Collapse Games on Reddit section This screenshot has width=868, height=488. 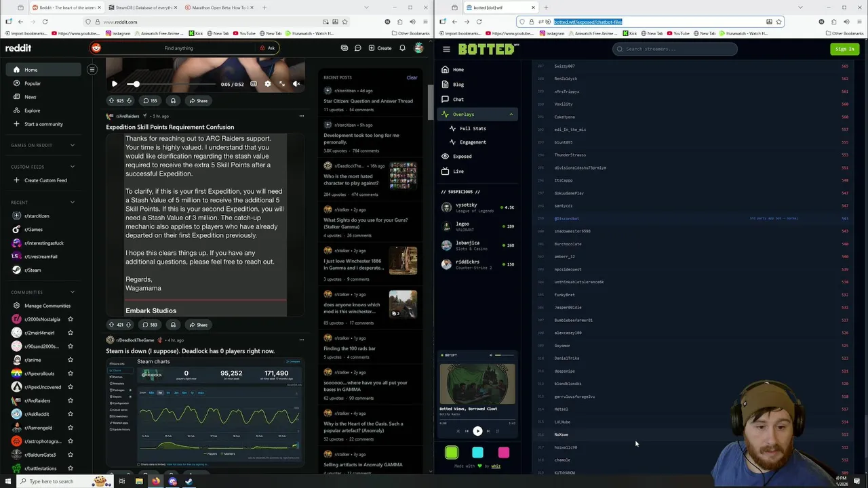[x=73, y=145]
